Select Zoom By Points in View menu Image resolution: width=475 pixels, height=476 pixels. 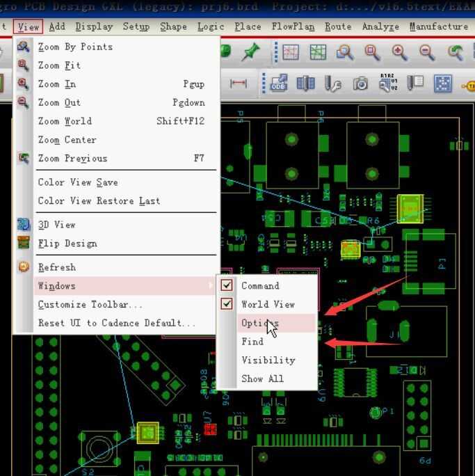coord(124,47)
